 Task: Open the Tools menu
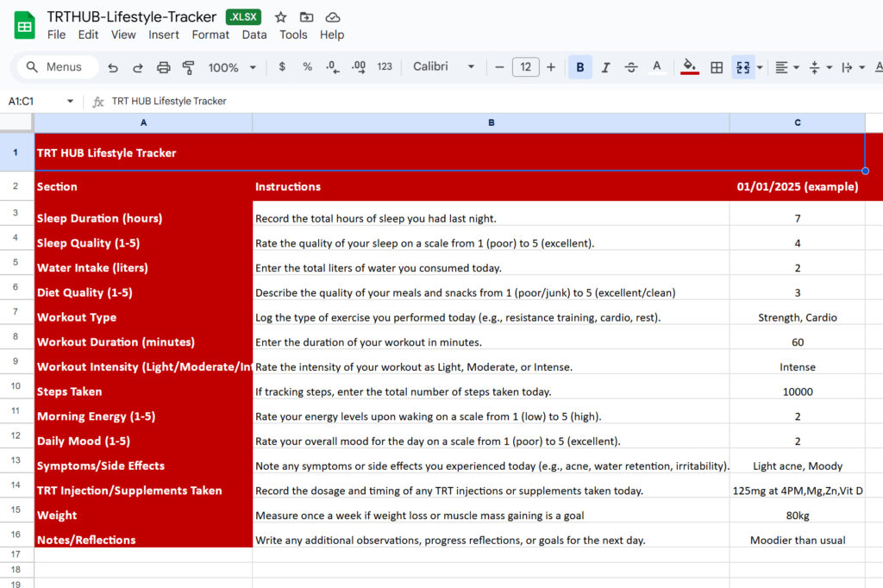coord(293,35)
